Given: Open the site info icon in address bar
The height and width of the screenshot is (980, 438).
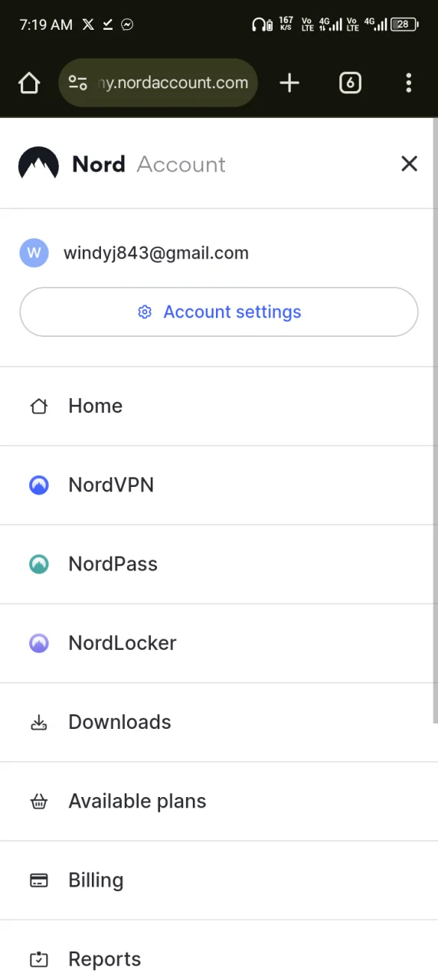Looking at the screenshot, I should (x=78, y=83).
